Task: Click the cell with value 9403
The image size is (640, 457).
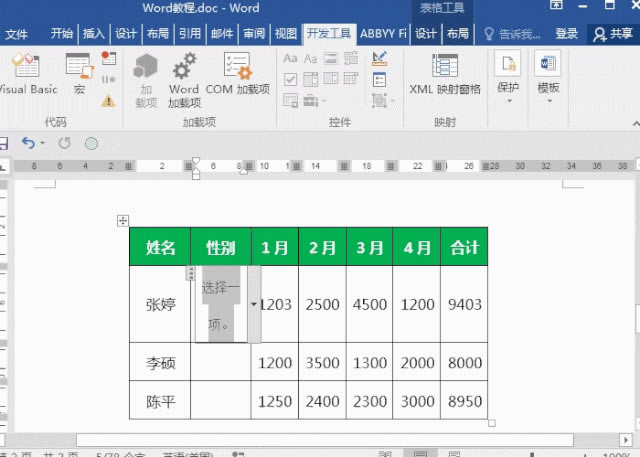Action: click(464, 304)
